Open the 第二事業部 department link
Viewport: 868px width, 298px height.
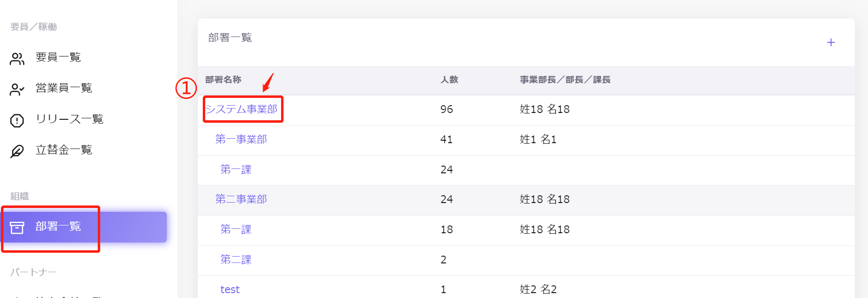pyautogui.click(x=241, y=199)
